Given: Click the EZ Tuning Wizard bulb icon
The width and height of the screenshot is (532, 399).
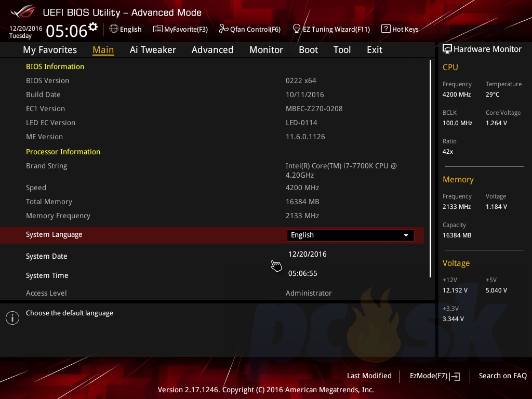Looking at the screenshot, I should 297,29.
